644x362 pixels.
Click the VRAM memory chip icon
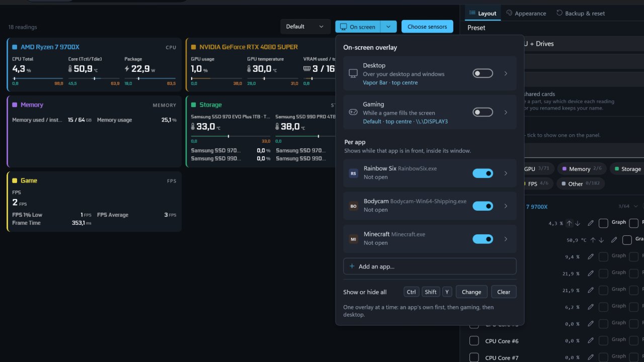click(x=307, y=69)
